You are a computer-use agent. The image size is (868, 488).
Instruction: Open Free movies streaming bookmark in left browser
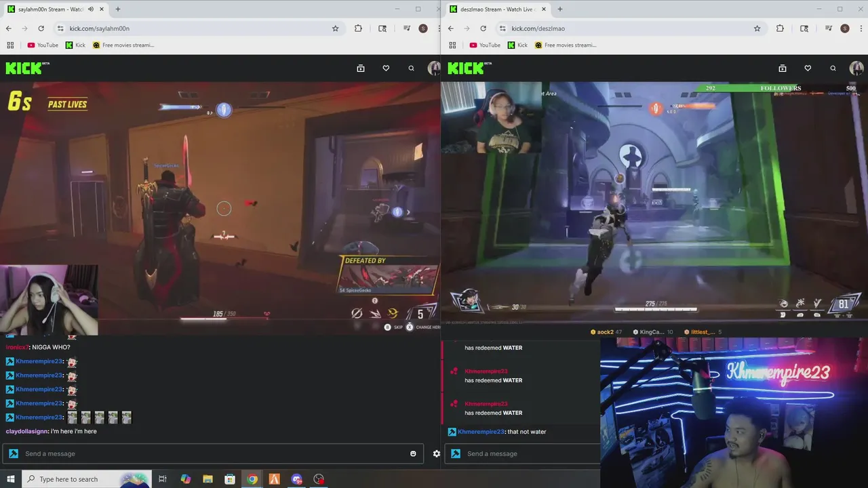tap(123, 45)
